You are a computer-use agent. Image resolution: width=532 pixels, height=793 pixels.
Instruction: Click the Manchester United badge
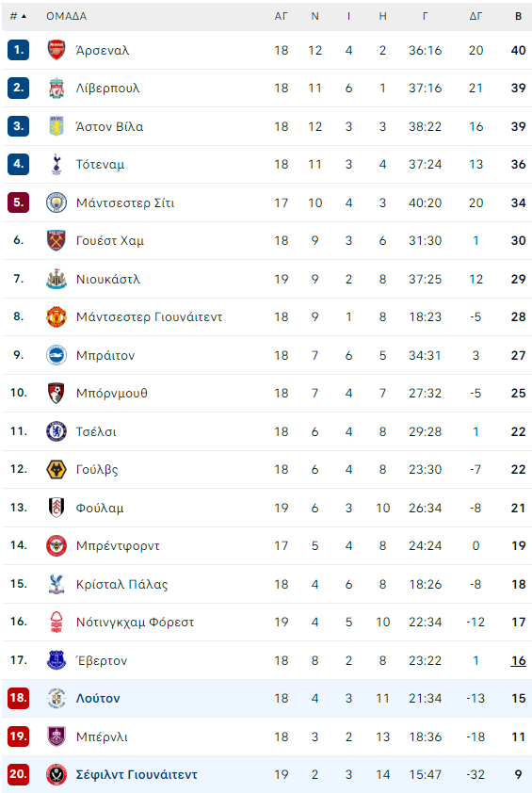(x=56, y=316)
